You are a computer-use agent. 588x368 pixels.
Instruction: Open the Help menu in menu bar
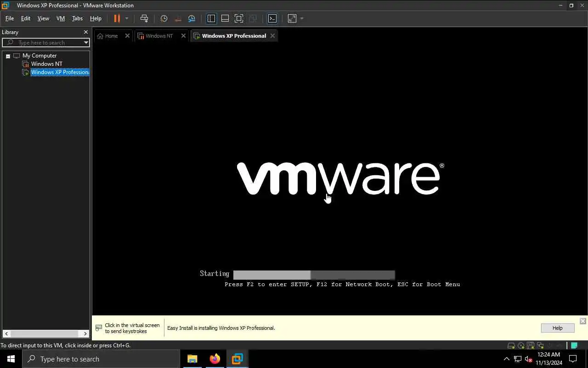tap(96, 18)
